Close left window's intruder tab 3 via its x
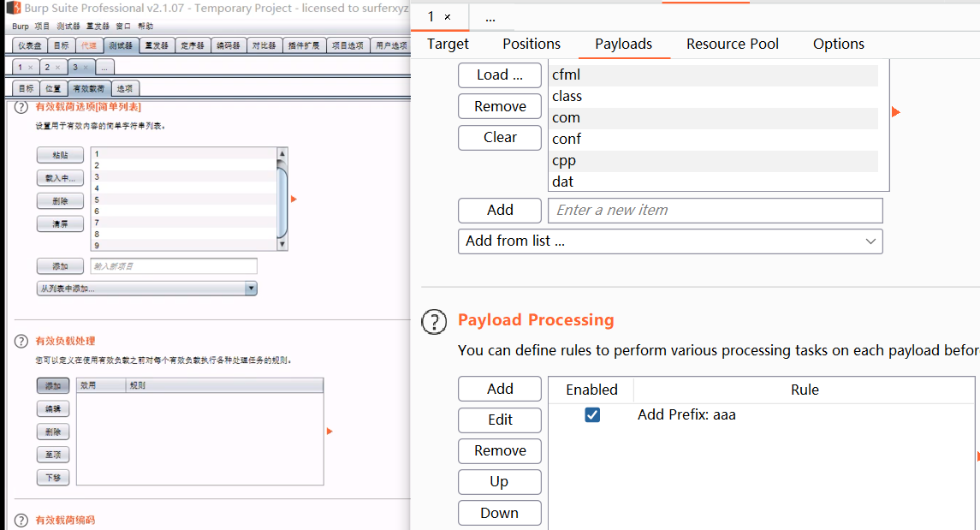The height and width of the screenshot is (530, 980). tap(86, 68)
